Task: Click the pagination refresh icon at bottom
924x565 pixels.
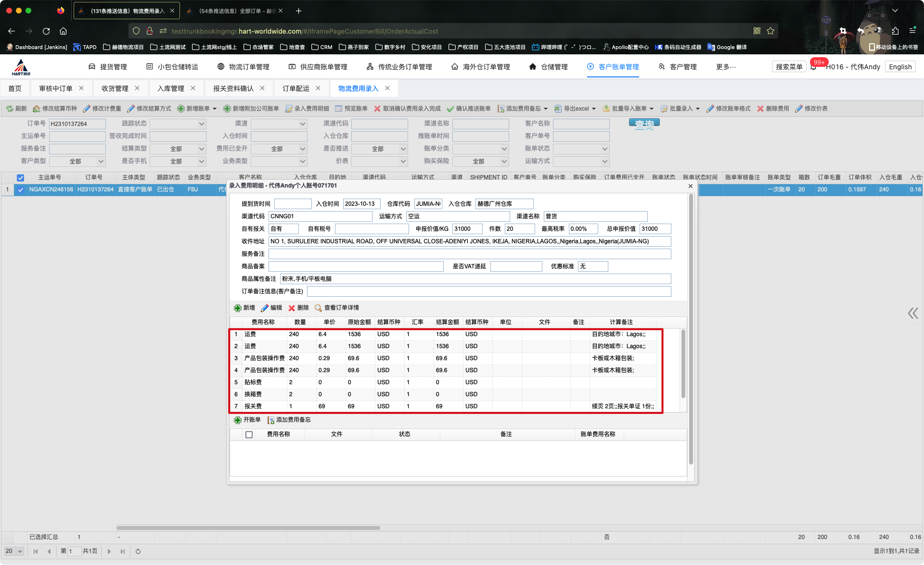Action: coord(138,552)
